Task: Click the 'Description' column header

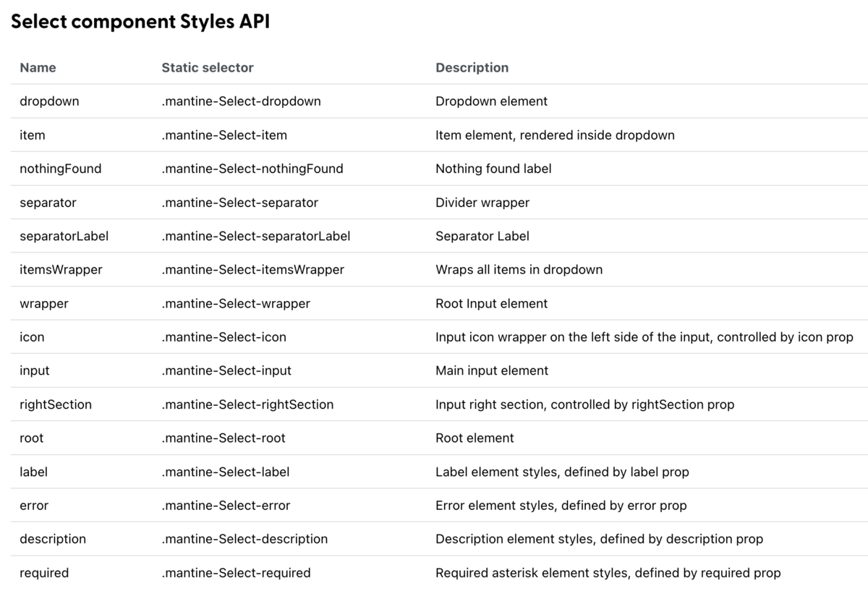Action: (472, 67)
